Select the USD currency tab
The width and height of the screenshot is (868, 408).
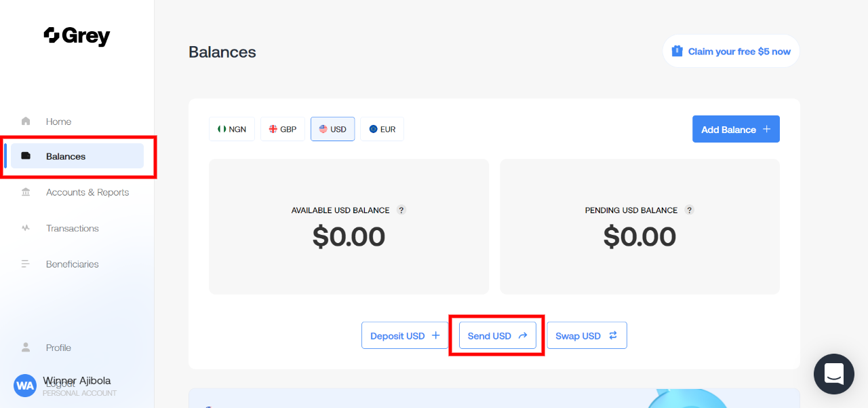tap(333, 129)
